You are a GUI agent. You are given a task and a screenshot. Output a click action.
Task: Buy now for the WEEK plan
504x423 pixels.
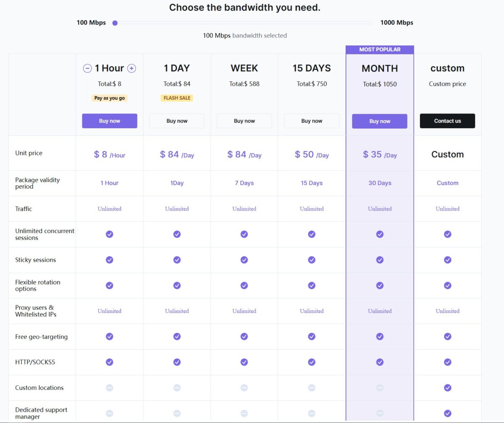tap(244, 121)
